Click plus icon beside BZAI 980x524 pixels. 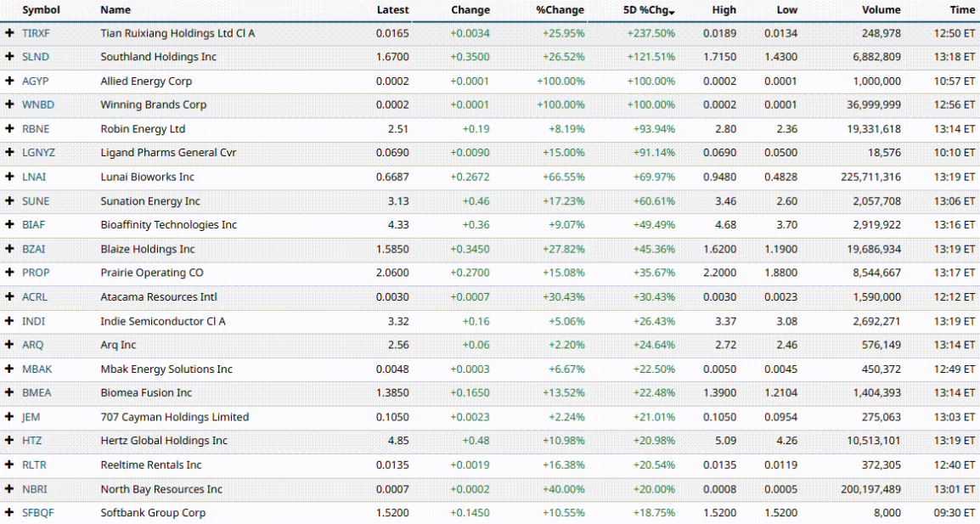click(x=9, y=249)
